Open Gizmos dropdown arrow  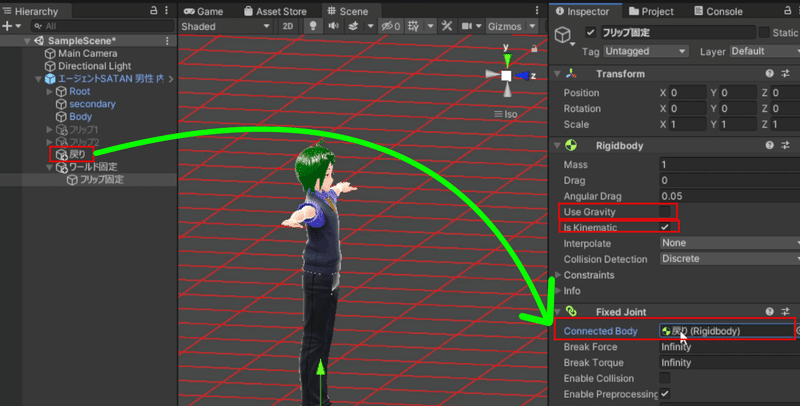click(x=532, y=26)
